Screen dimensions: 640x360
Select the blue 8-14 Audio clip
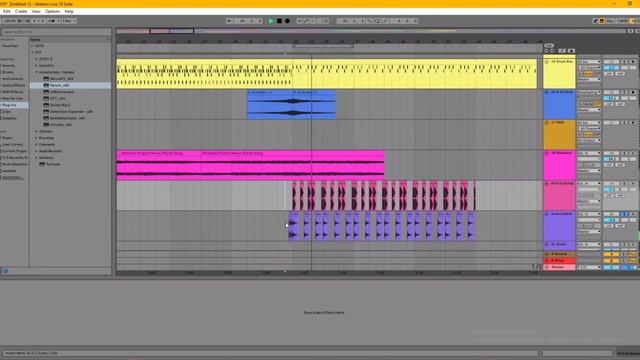click(x=291, y=105)
